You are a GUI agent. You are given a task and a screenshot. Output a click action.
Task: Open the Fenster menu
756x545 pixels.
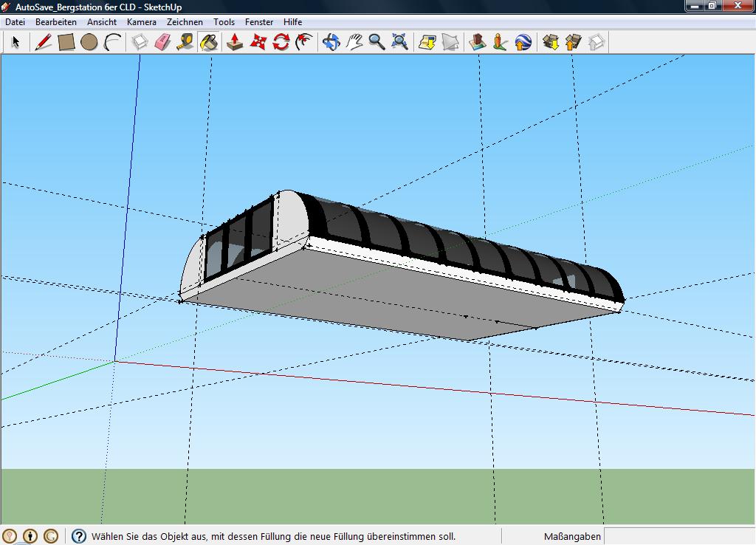coord(259,21)
